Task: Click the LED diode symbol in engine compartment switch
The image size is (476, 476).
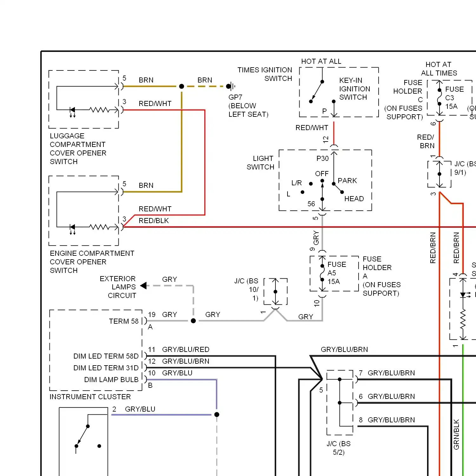Action: [72, 229]
